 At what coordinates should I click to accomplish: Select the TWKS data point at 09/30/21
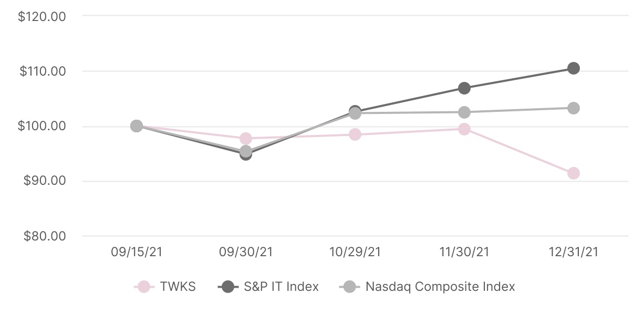[x=246, y=139]
